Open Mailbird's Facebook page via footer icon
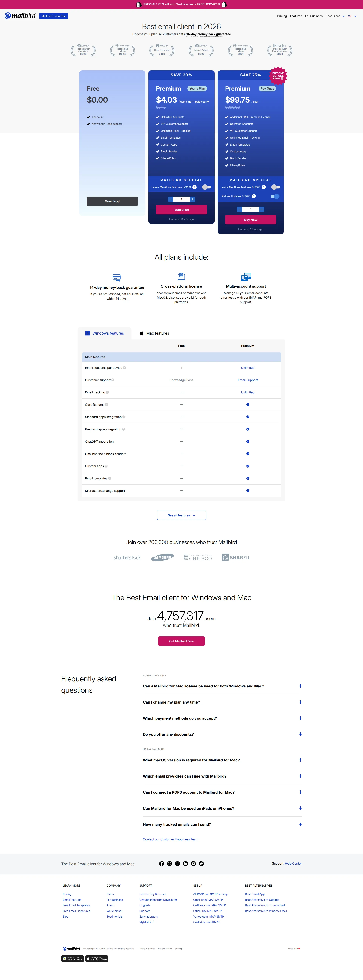Screen dimensions: 363x980 click(x=161, y=864)
